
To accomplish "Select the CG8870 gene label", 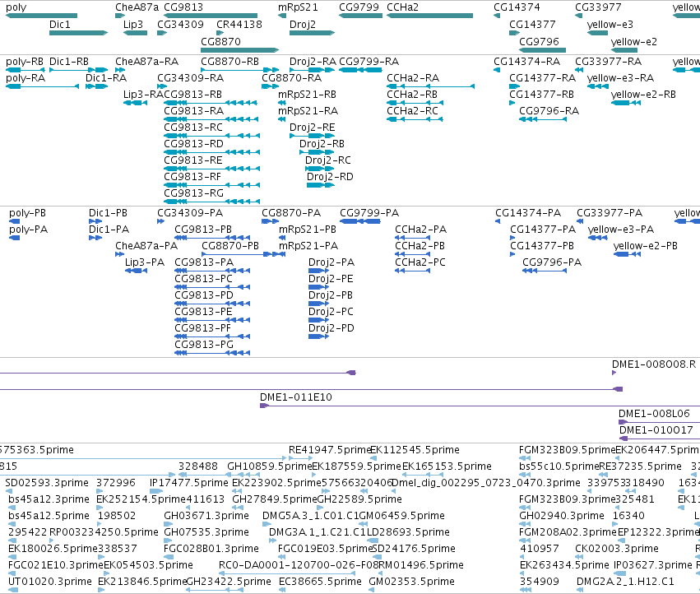I will pyautogui.click(x=220, y=41).
